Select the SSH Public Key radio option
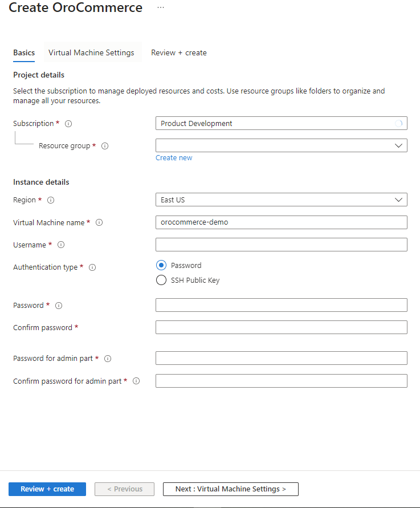 coord(161,280)
